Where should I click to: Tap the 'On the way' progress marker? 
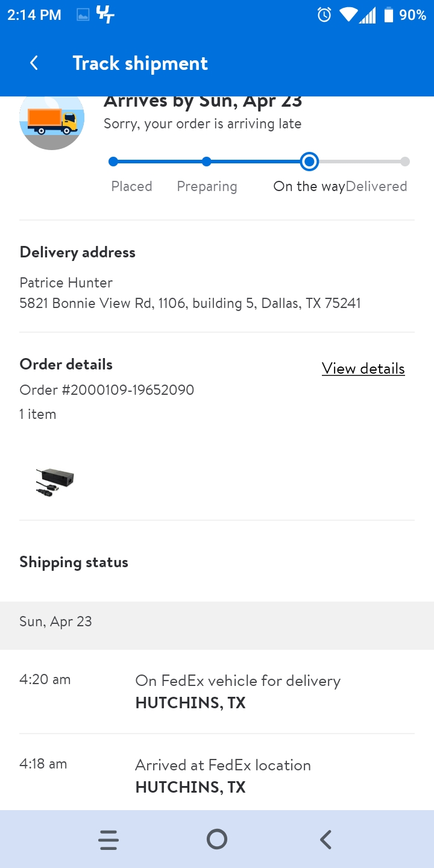309,162
